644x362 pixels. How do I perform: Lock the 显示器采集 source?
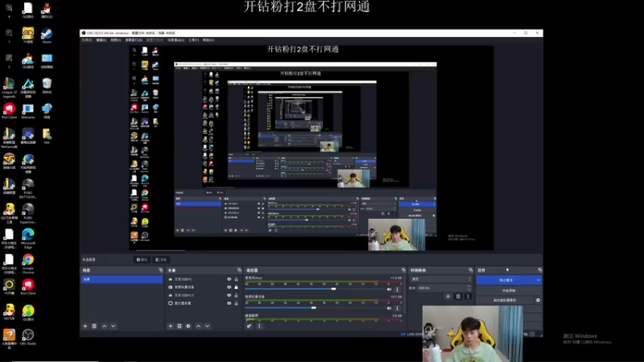(x=236, y=303)
